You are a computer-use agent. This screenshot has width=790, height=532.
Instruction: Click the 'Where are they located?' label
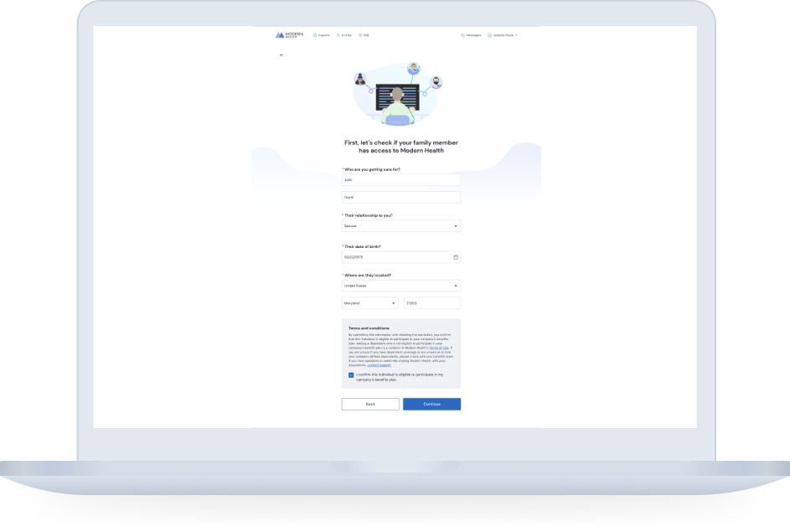[x=368, y=276]
